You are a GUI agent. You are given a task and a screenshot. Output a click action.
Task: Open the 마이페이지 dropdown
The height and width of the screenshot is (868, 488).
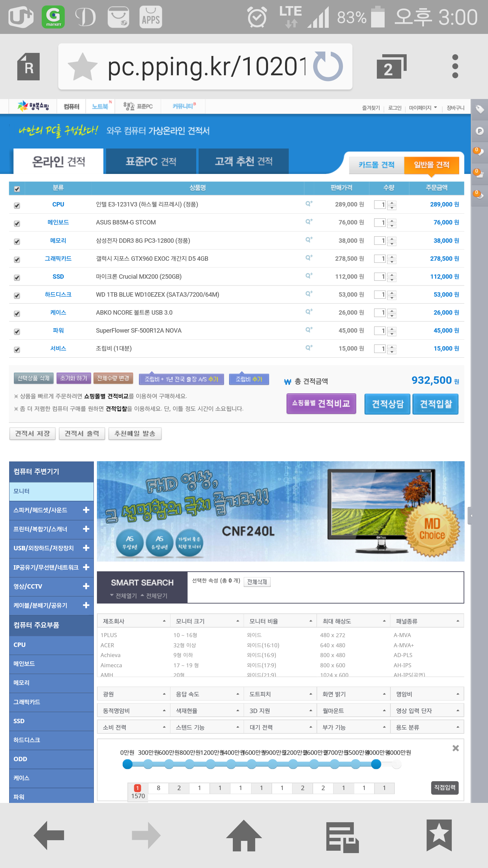pos(423,108)
